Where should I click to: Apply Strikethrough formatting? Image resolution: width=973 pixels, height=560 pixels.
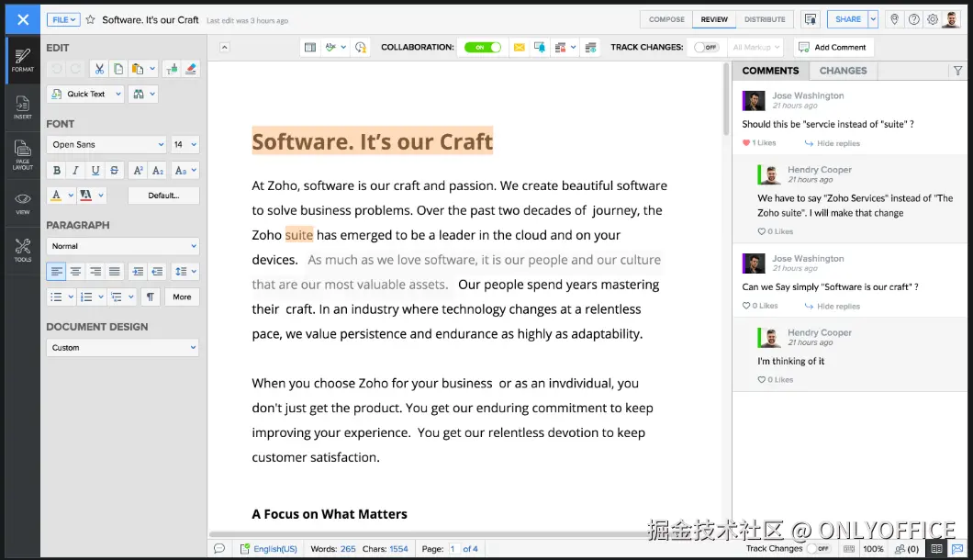pyautogui.click(x=114, y=170)
